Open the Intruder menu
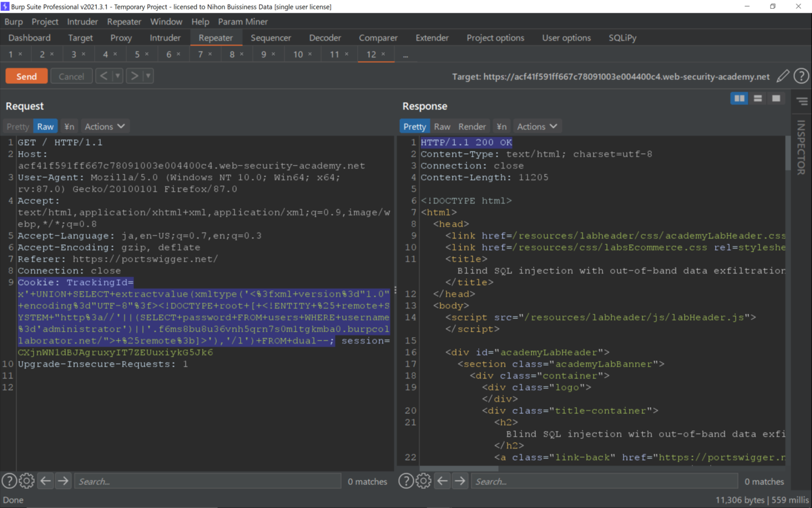The image size is (812, 508). [83, 22]
